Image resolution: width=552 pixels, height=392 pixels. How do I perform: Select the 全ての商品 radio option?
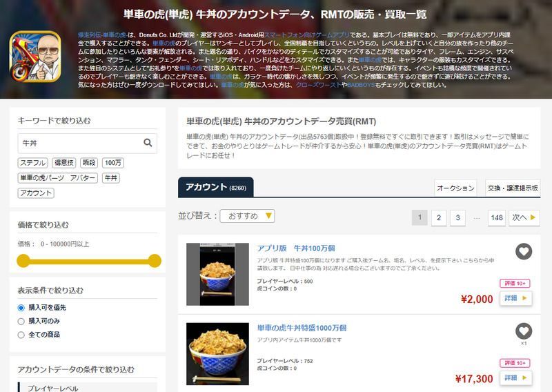point(21,335)
